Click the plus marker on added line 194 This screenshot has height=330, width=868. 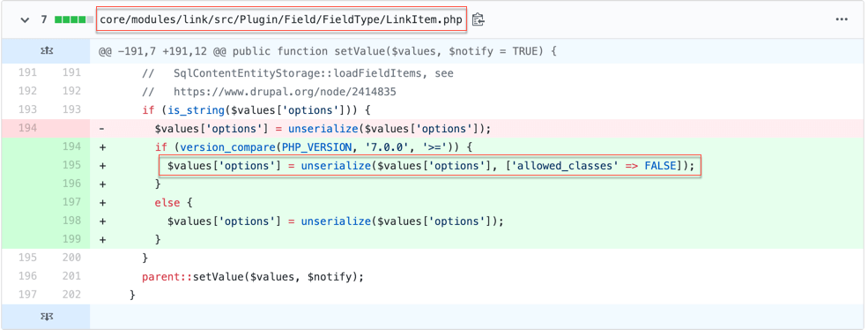click(x=102, y=147)
